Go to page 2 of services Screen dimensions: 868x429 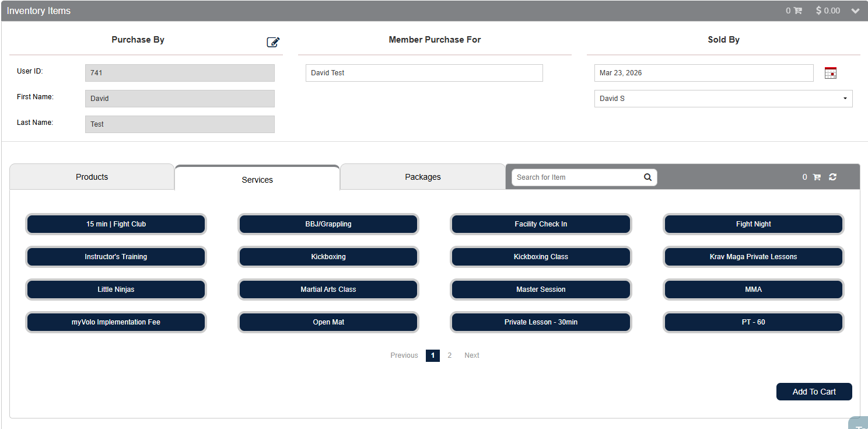[449, 355]
